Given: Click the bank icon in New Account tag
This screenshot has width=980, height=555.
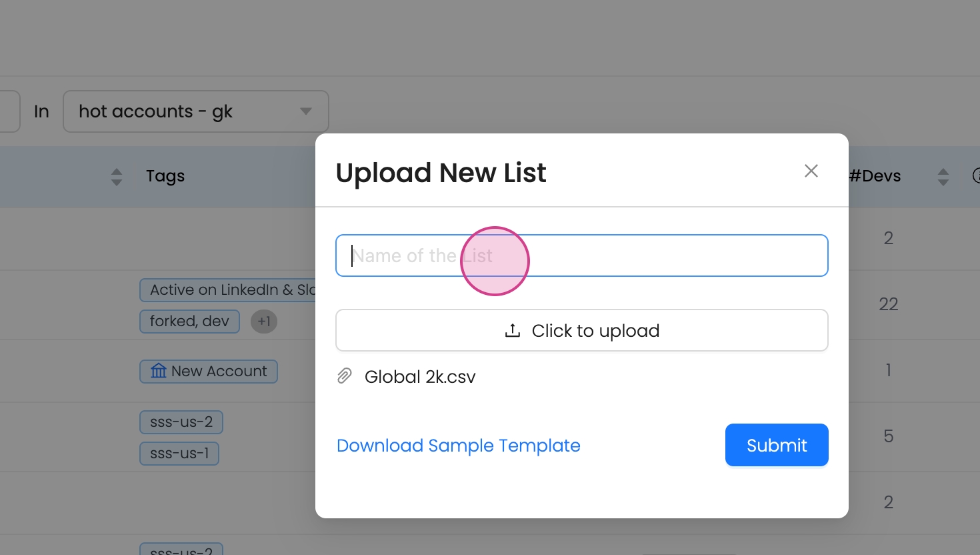Looking at the screenshot, I should click(158, 371).
